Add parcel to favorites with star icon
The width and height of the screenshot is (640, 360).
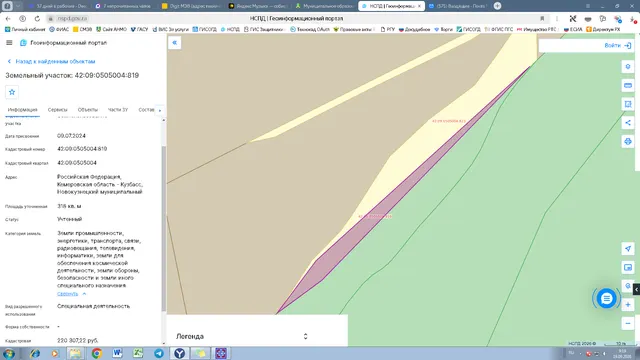pos(12,92)
